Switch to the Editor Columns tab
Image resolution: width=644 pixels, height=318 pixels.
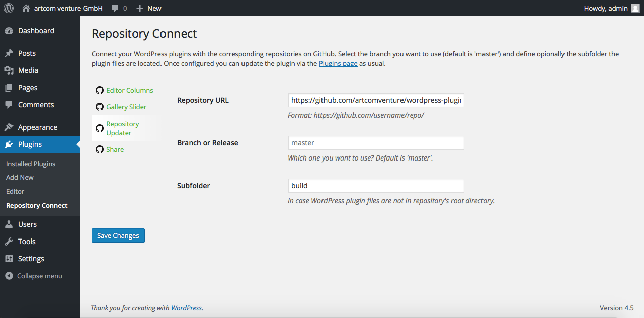(x=129, y=90)
